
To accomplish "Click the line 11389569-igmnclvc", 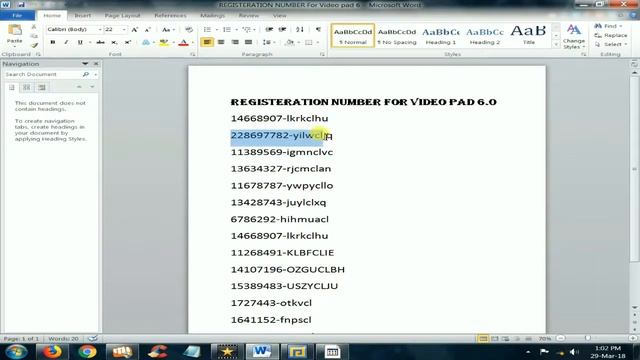I will tap(282, 152).
